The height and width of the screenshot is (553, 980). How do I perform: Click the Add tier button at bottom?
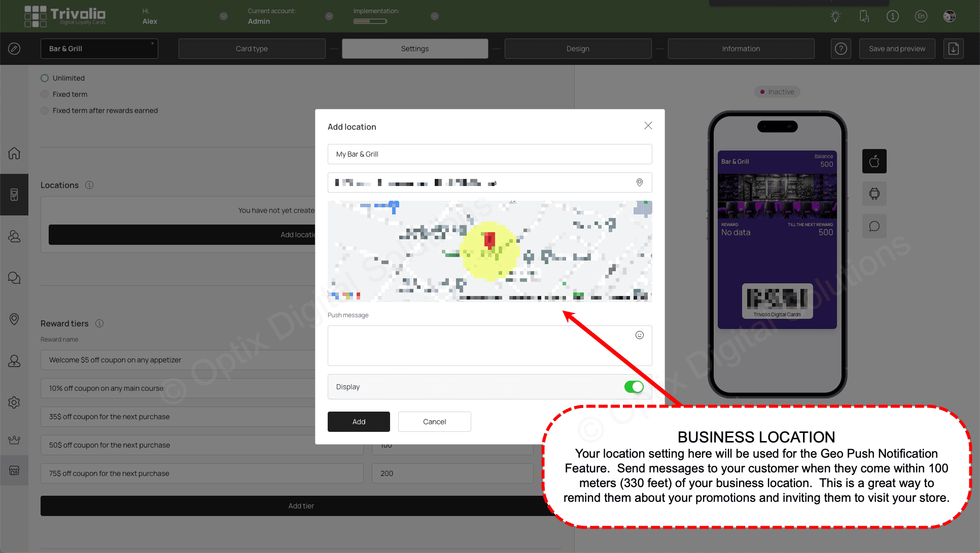pyautogui.click(x=301, y=505)
